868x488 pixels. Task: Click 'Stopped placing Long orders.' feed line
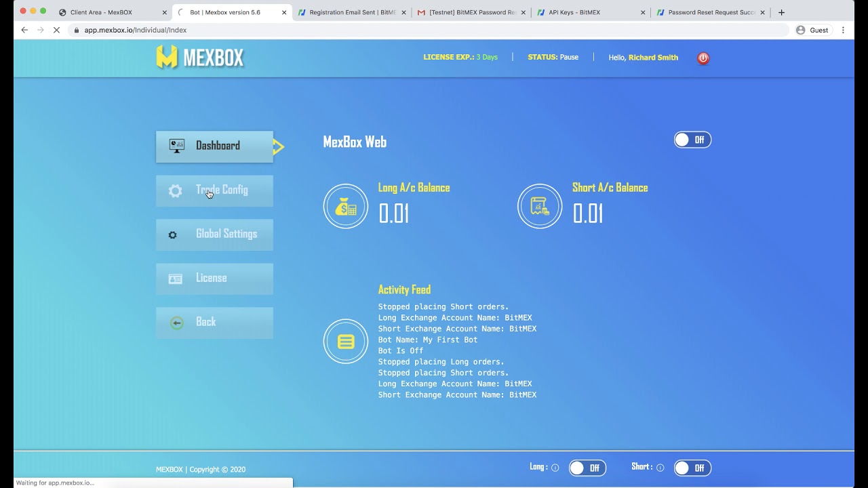tap(441, 362)
